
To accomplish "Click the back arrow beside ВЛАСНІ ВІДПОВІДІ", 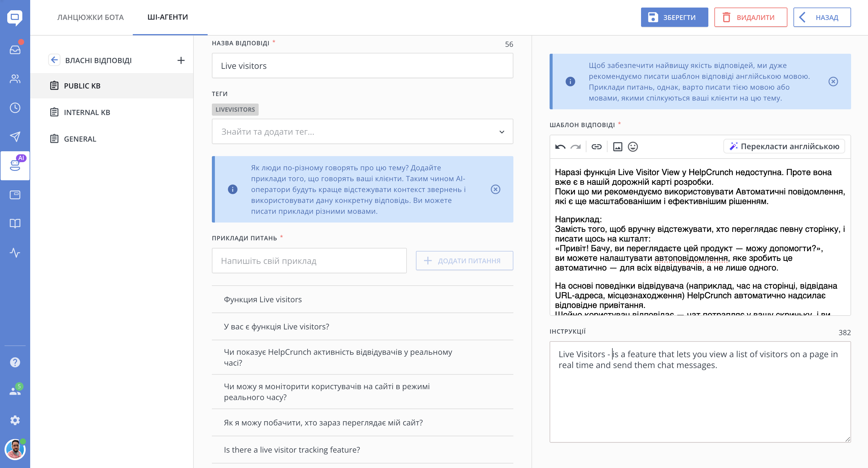I will 54,60.
